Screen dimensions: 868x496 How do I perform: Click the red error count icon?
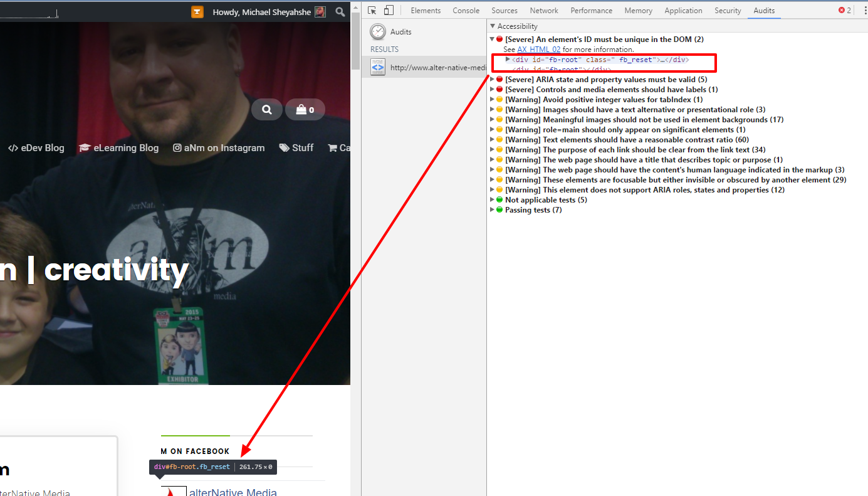842,11
